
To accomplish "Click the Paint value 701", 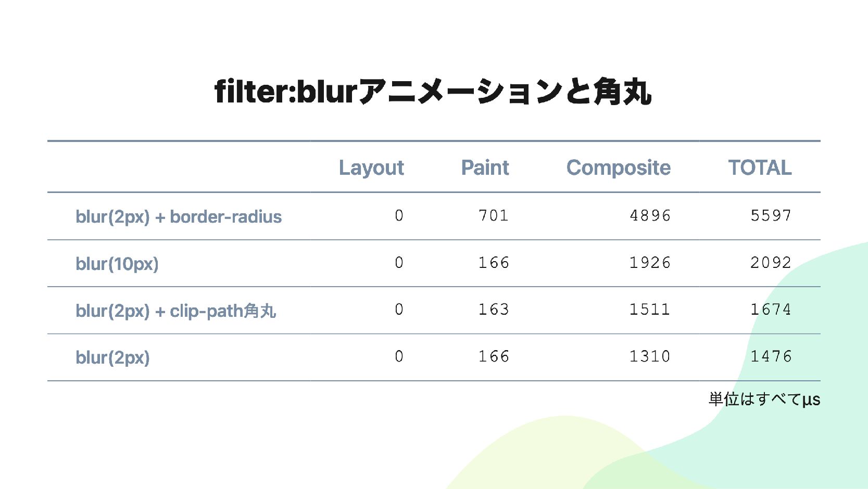I will click(x=493, y=215).
